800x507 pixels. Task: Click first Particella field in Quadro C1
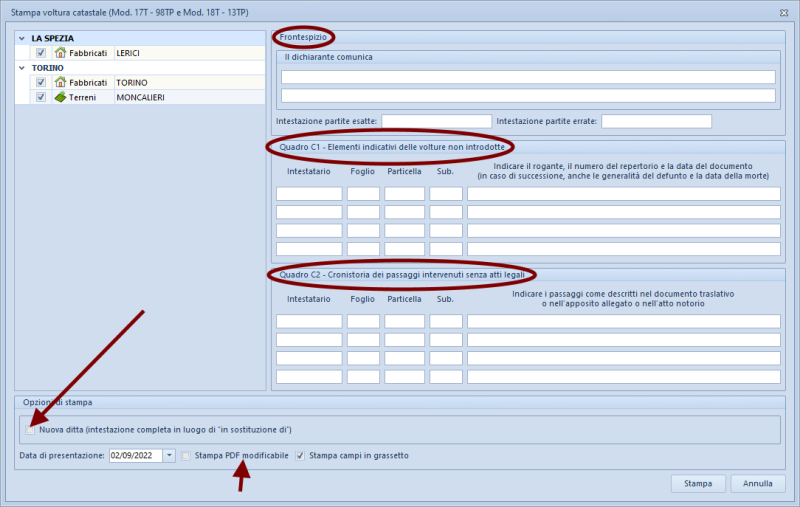[x=404, y=194]
